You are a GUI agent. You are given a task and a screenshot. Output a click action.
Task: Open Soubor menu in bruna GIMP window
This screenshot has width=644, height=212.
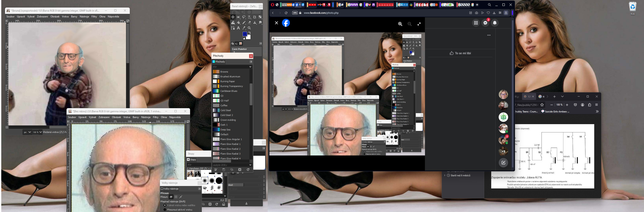10,17
